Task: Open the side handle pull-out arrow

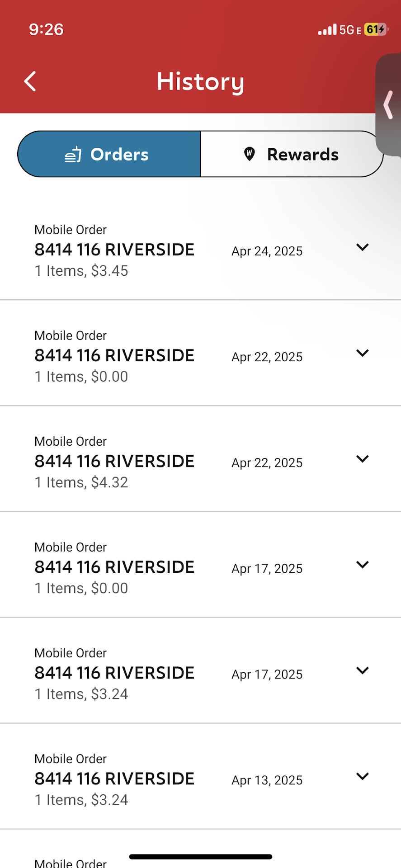Action: click(x=388, y=105)
